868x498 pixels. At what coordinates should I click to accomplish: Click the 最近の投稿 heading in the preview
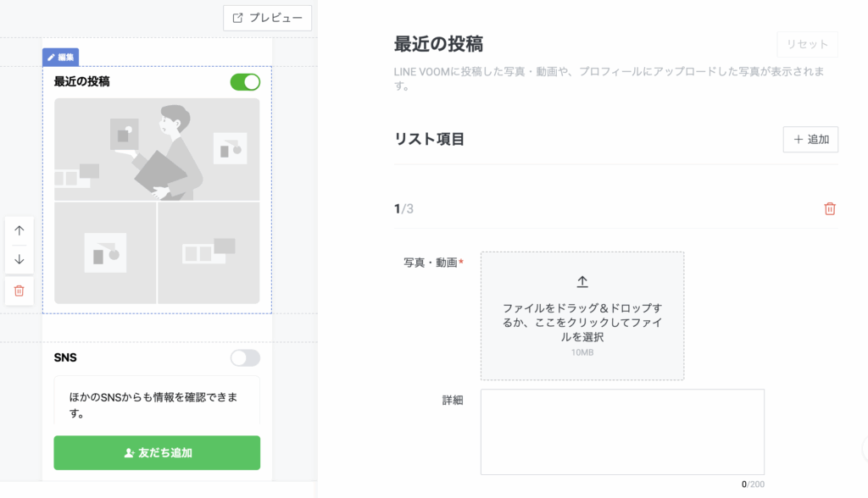[x=81, y=82]
